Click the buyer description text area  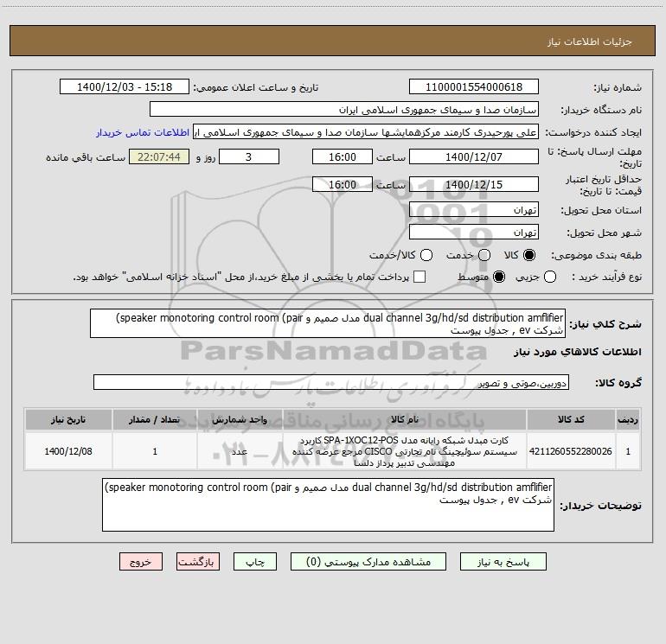point(328,505)
